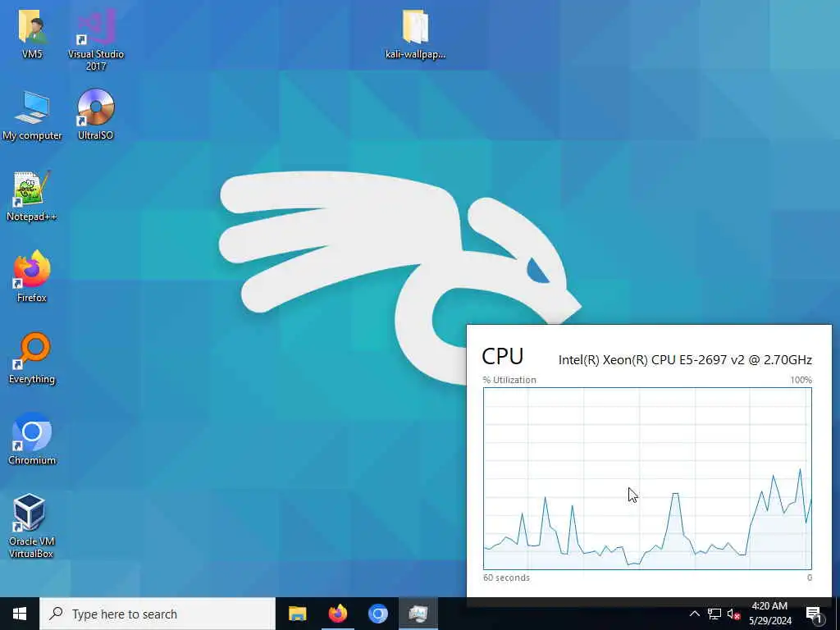Open the notification Action Center icon
The height and width of the screenshot is (630, 840).
pyautogui.click(x=815, y=614)
